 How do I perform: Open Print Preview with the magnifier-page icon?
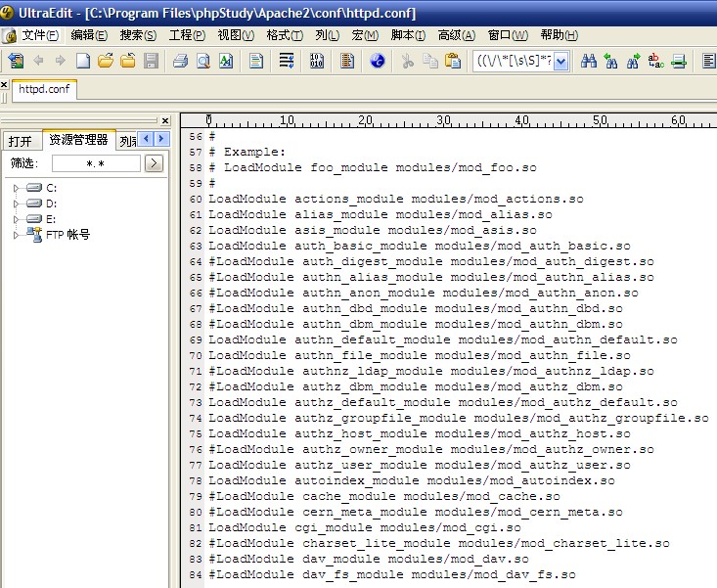203,61
